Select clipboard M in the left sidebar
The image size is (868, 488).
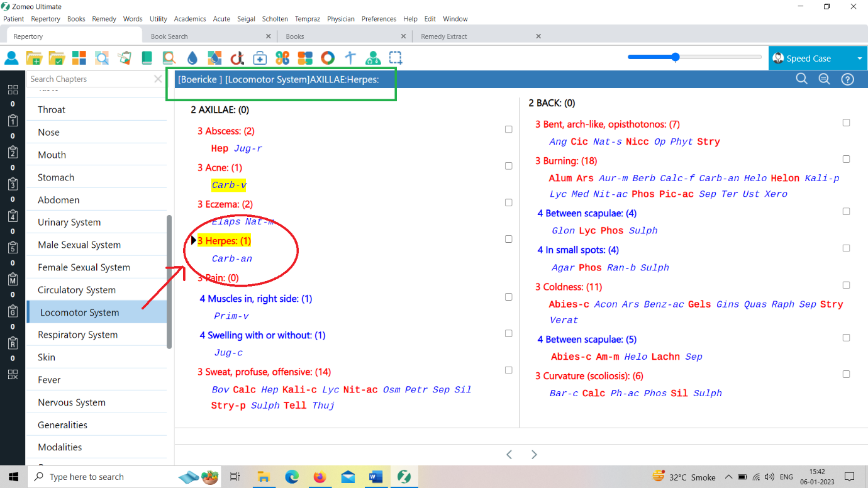coord(13,279)
